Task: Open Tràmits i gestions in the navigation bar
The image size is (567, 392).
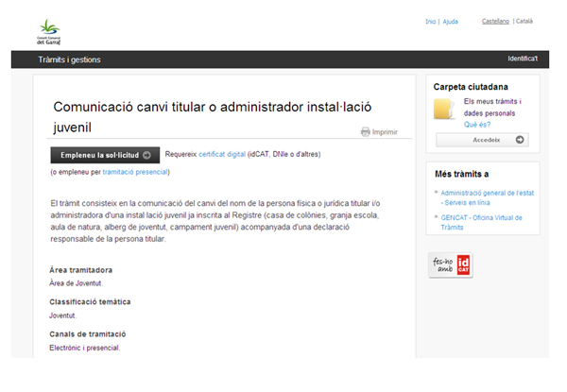Action: (x=69, y=60)
